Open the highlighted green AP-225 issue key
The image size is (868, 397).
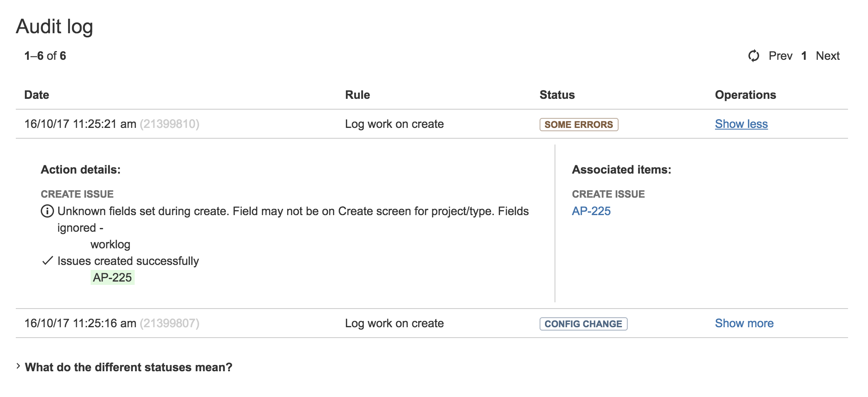pos(112,277)
